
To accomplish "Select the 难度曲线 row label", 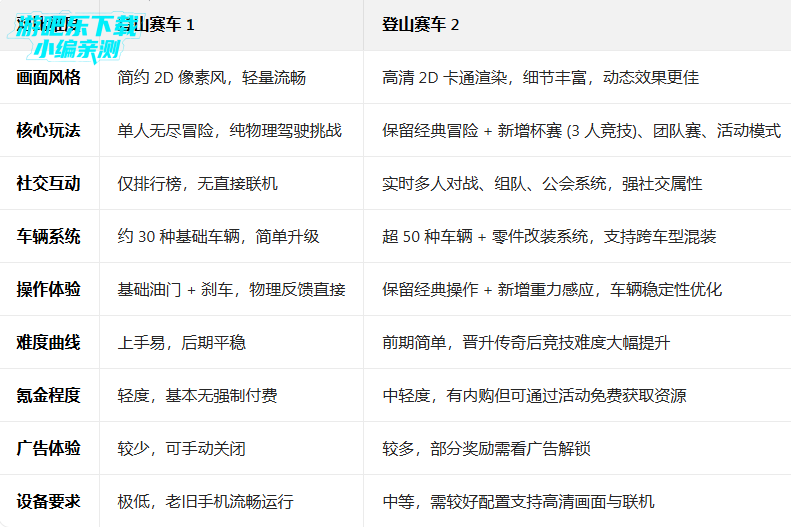I will coord(49,342).
